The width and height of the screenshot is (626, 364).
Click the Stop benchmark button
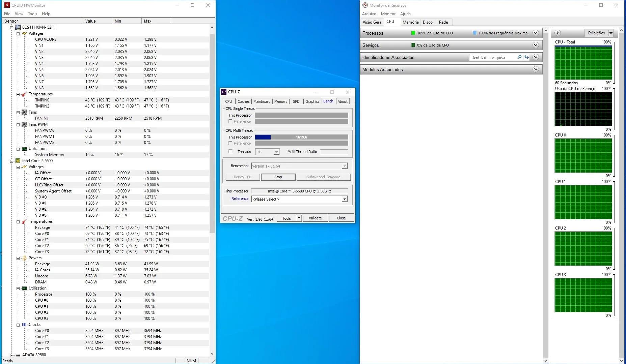coord(278,177)
